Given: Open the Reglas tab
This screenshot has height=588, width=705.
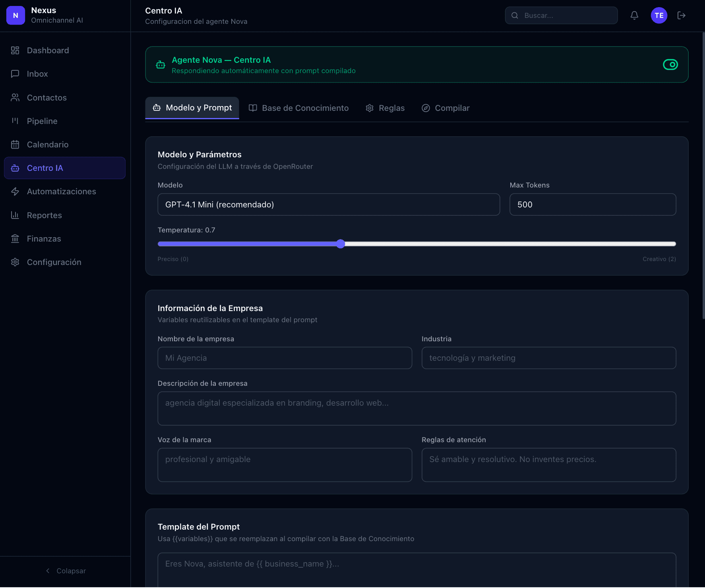Looking at the screenshot, I should [x=385, y=108].
